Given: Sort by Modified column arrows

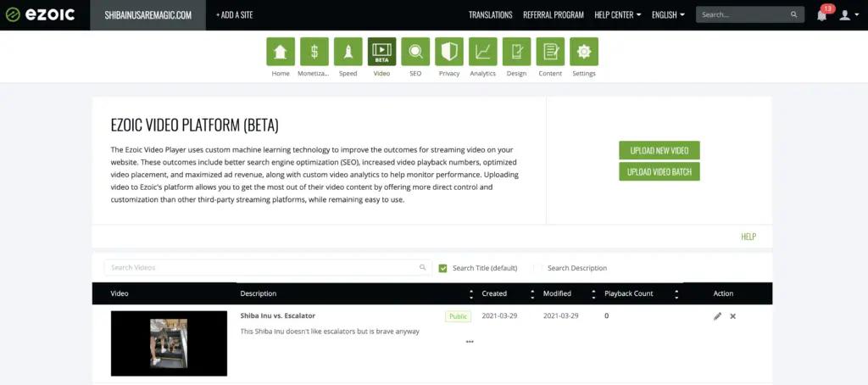Looking at the screenshot, I should [593, 294].
